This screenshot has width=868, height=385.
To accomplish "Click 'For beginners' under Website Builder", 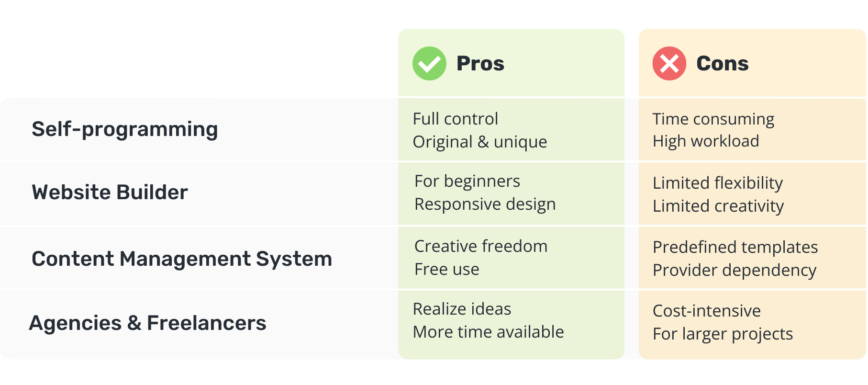I will [467, 181].
